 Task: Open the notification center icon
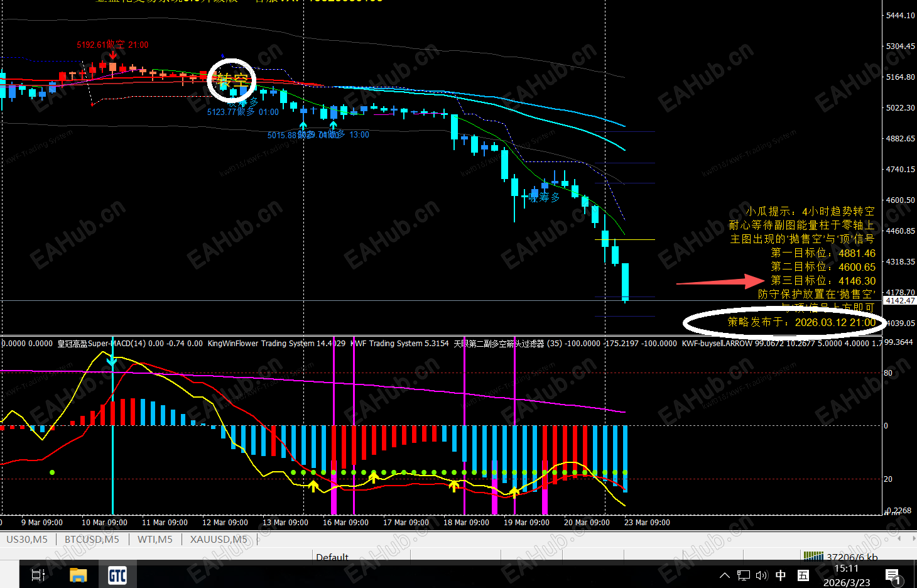pyautogui.click(x=893, y=576)
